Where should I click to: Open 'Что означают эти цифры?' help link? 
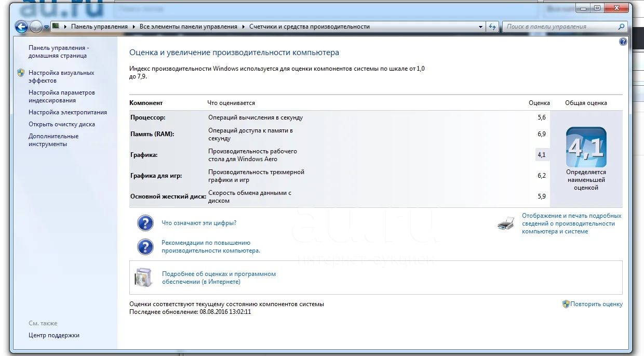point(199,223)
